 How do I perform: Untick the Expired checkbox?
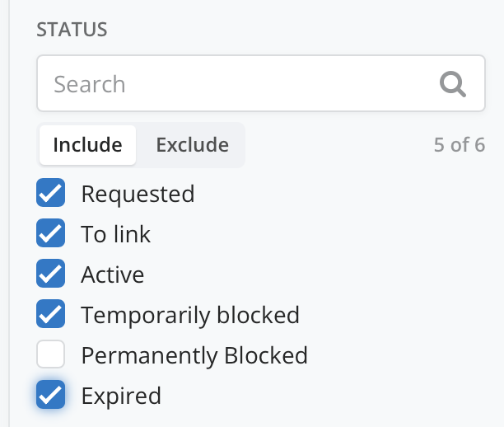pyautogui.click(x=51, y=396)
